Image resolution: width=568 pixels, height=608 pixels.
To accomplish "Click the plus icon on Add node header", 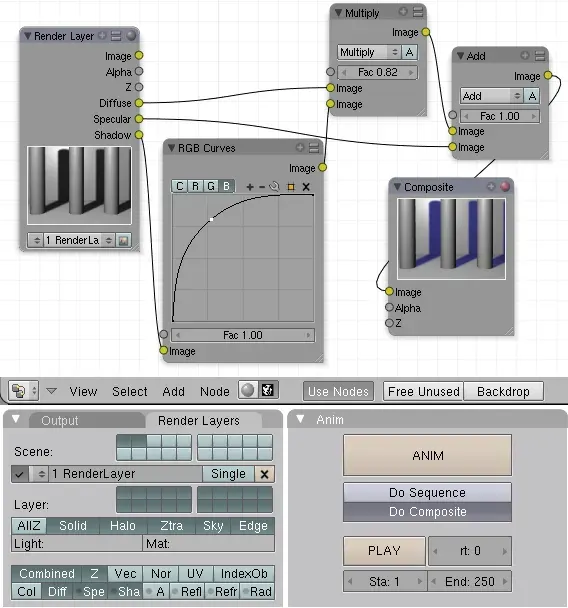I will point(525,55).
